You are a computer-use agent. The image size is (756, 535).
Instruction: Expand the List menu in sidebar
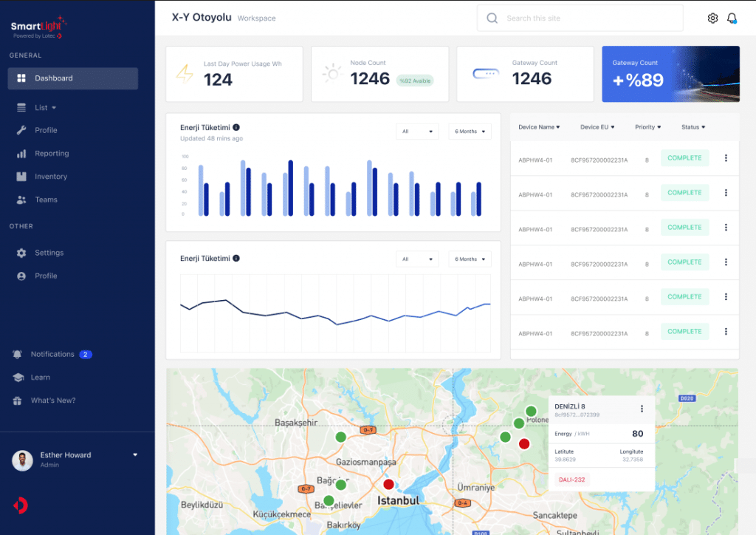(x=45, y=108)
